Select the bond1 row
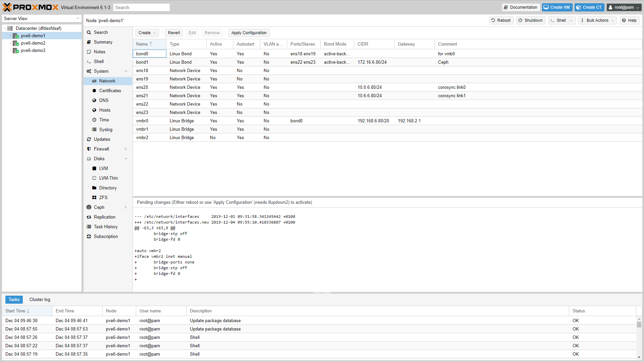Image resolution: width=644 pixels, height=362 pixels. coord(387,62)
